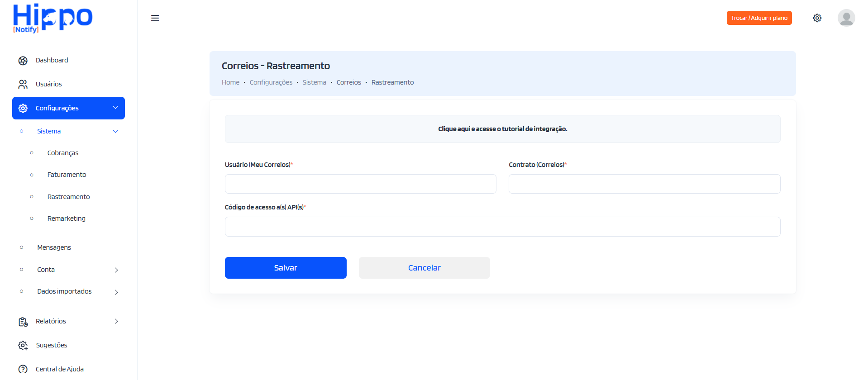Click the Trocar / Adquirir plano button
The width and height of the screenshot is (868, 380).
tap(759, 18)
